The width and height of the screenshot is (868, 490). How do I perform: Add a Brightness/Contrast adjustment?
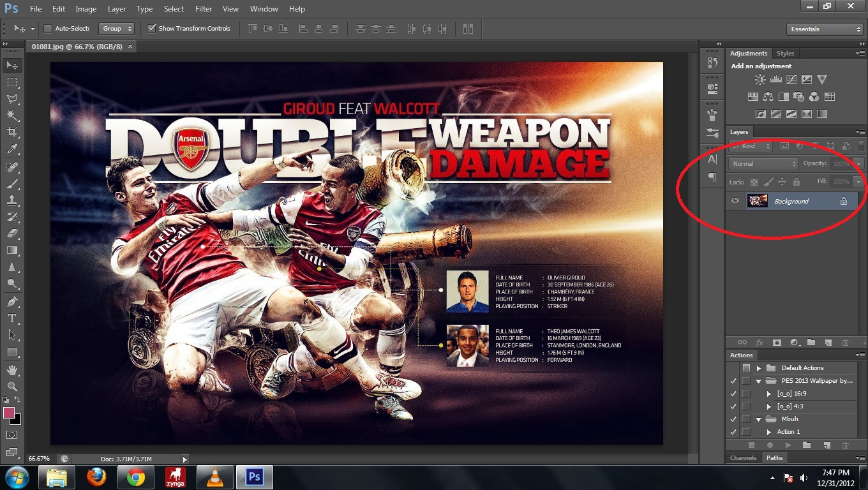coord(760,80)
